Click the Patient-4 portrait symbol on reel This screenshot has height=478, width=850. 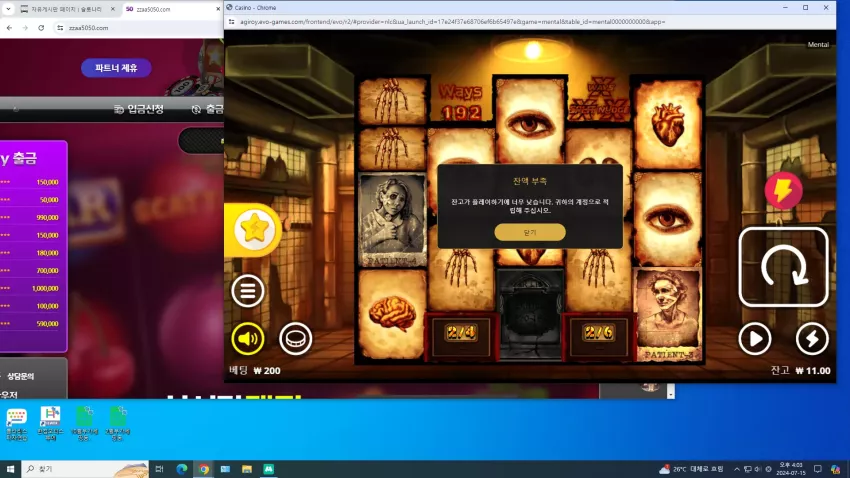392,220
